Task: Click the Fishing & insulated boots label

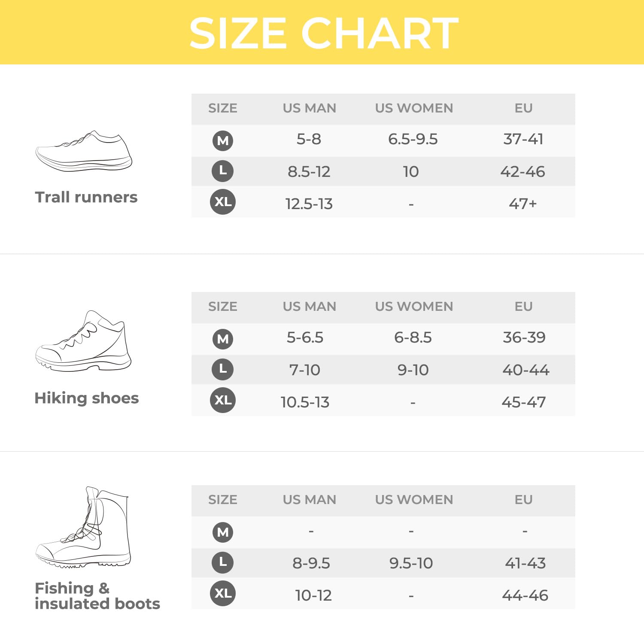Action: (97, 596)
